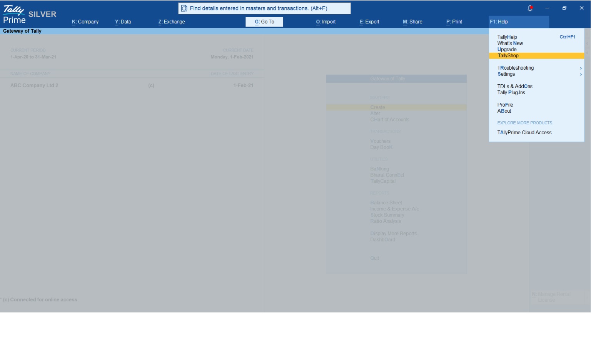591x364 pixels.
Task: Expand the TRoubleshooting submenu arrow
Action: (x=581, y=68)
